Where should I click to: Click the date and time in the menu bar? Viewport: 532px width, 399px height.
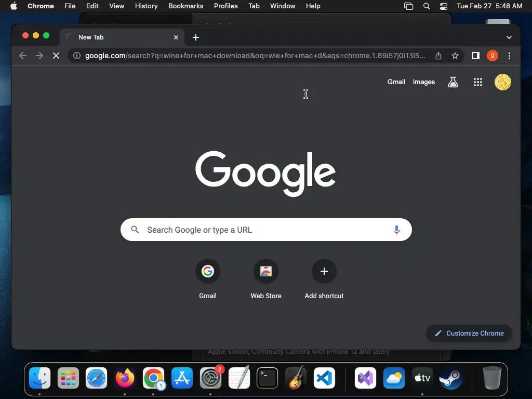tap(489, 6)
